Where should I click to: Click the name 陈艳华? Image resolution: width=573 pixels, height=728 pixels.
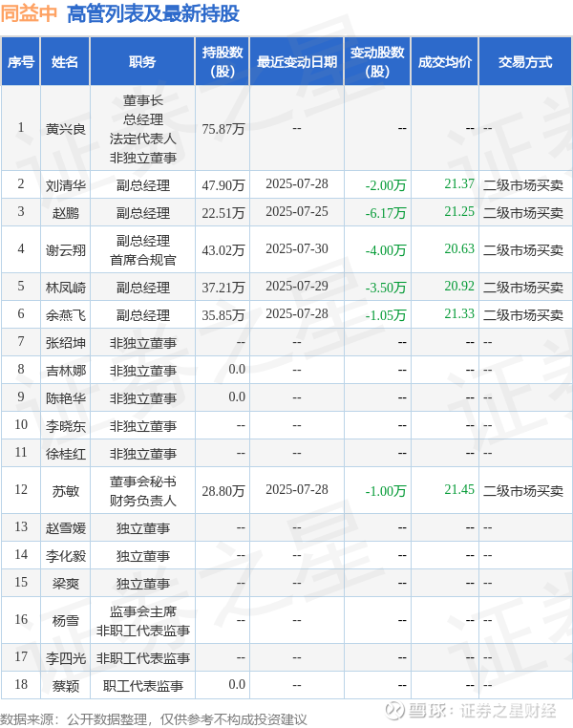coord(66,398)
